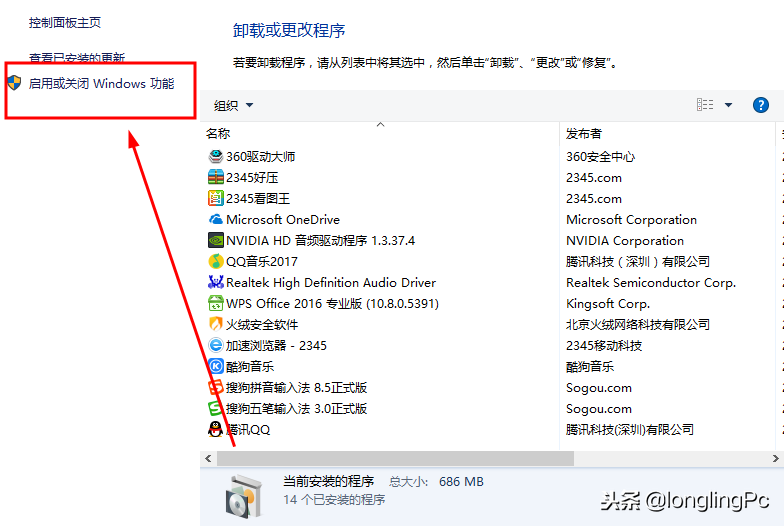Click the Microsoft OneDrive cloud icon
The width and height of the screenshot is (784, 526).
tap(215, 219)
